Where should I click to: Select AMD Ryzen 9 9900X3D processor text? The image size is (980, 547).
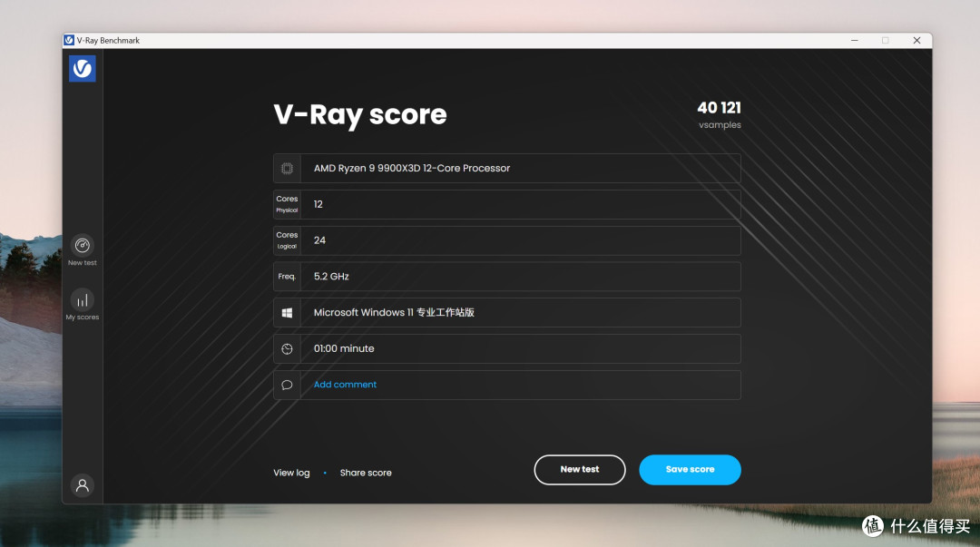[x=412, y=168]
